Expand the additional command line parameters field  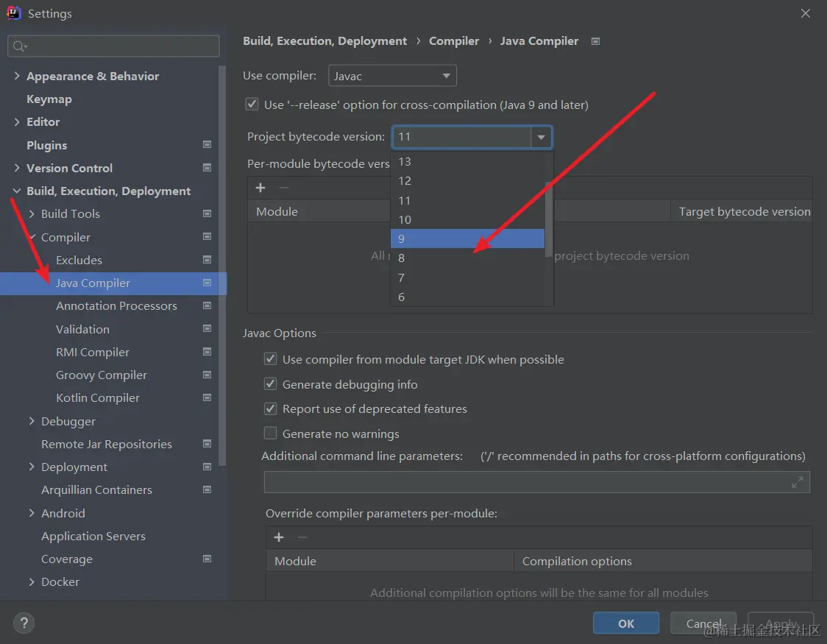[x=798, y=481]
